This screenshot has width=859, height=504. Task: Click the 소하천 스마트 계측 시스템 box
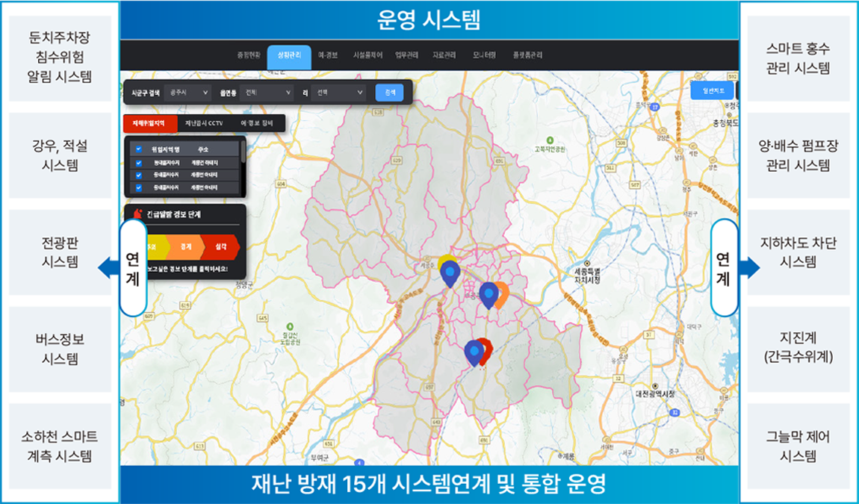pyautogui.click(x=60, y=447)
